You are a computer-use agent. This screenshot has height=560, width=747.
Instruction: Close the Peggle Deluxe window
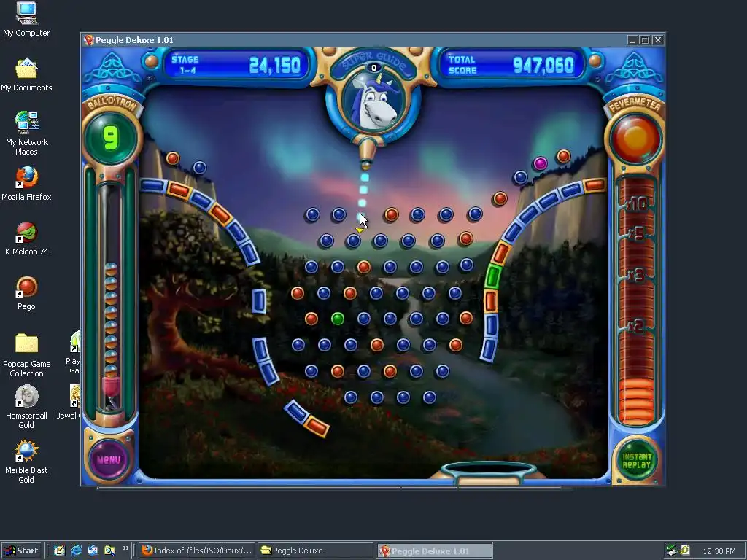pos(658,41)
